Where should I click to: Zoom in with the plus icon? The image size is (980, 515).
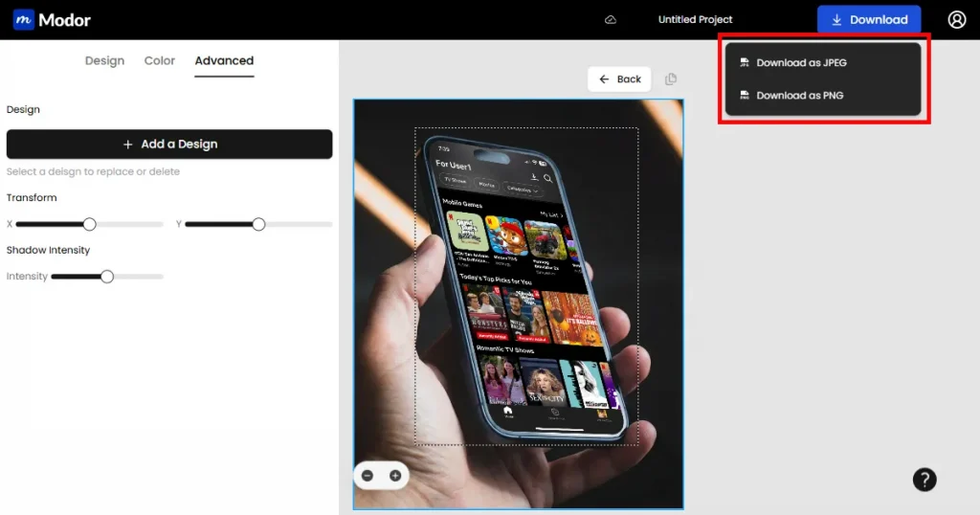tap(394, 476)
